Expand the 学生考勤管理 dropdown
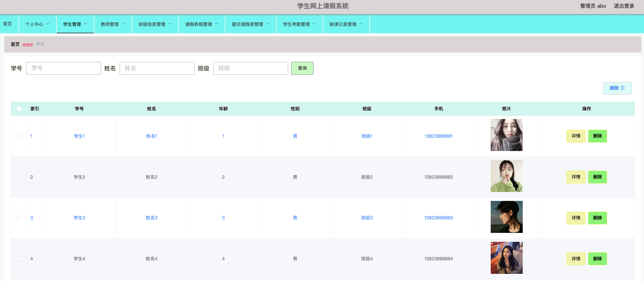The width and height of the screenshot is (644, 281). tap(299, 24)
